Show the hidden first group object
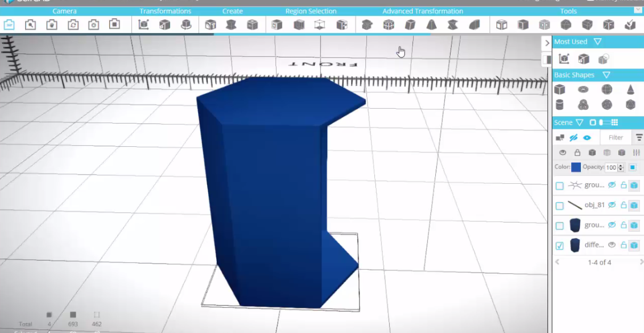 click(612, 185)
